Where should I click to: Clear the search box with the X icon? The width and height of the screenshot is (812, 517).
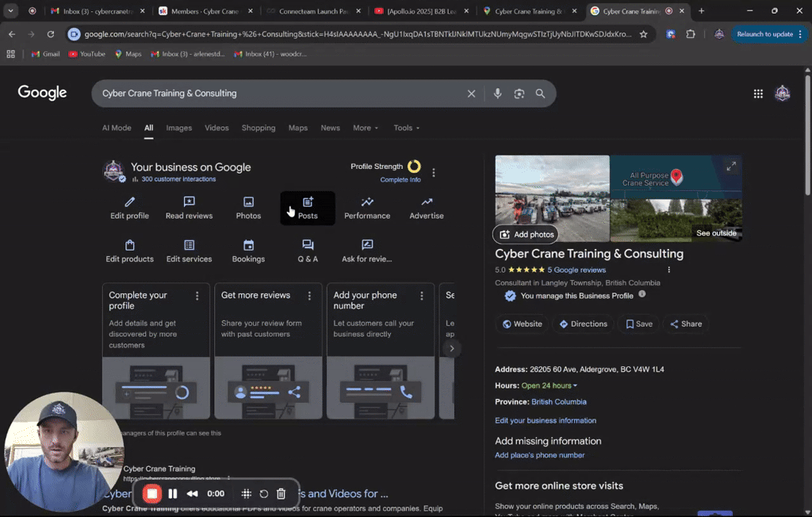click(x=471, y=94)
